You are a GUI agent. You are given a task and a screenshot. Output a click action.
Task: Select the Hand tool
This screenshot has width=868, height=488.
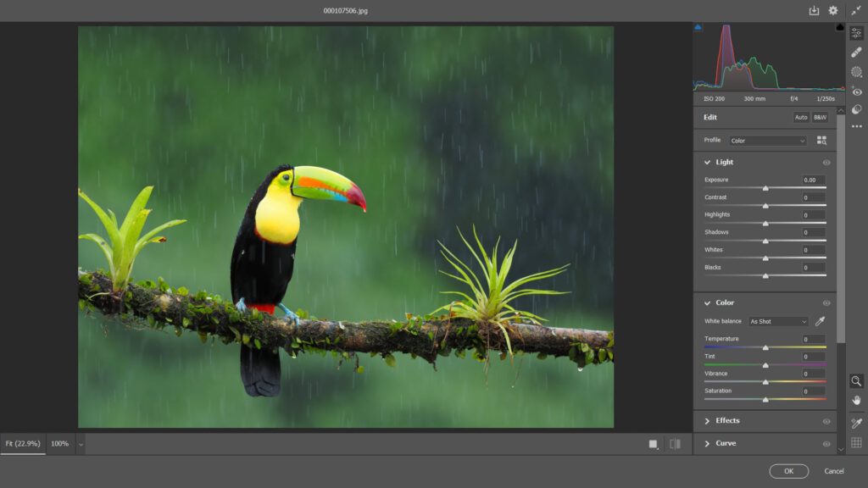point(856,400)
